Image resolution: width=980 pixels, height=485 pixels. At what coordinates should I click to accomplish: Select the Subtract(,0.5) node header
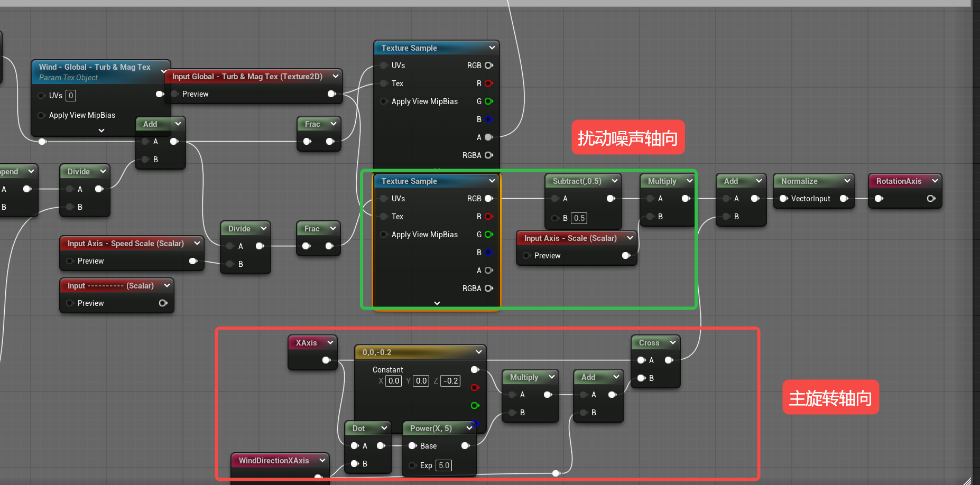(577, 181)
